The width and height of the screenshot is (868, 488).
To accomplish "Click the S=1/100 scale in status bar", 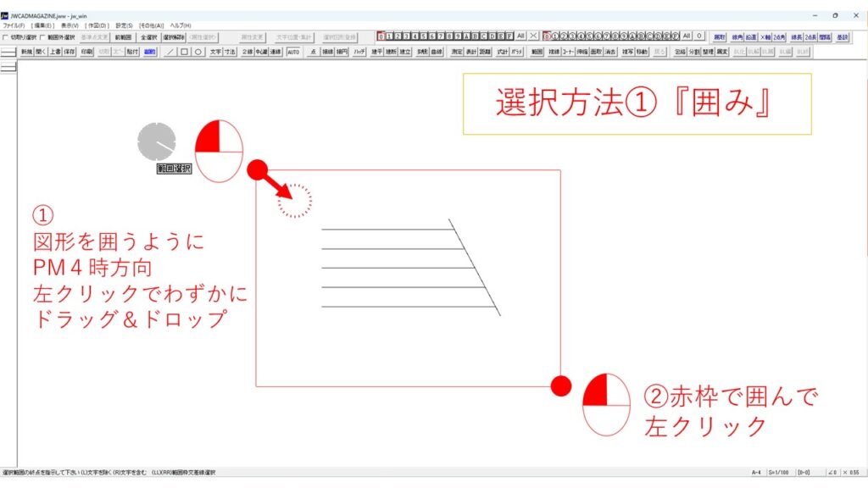I will click(780, 472).
